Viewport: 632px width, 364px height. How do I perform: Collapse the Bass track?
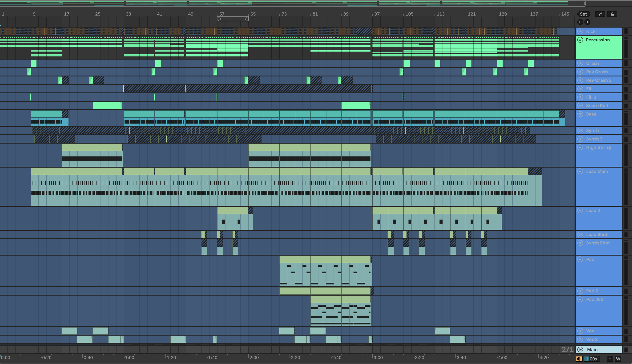(x=580, y=114)
